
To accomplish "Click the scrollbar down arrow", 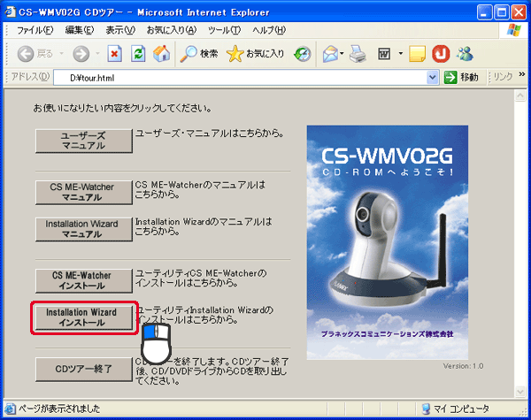I will coord(520,392).
